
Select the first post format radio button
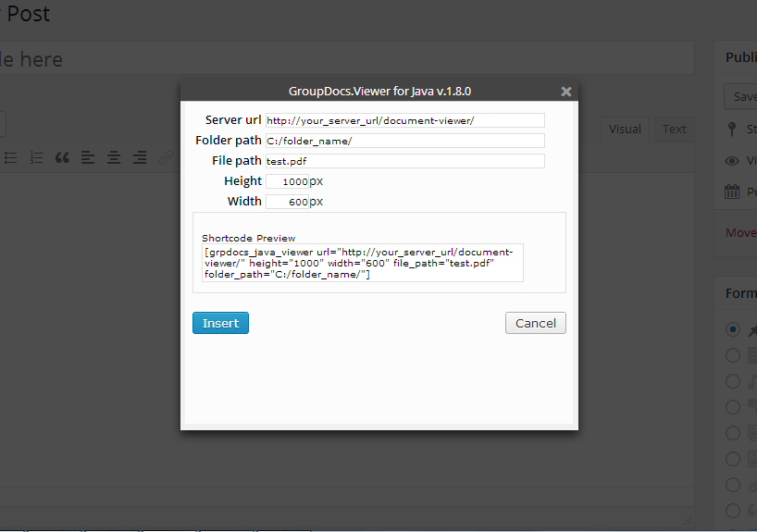[x=733, y=329]
